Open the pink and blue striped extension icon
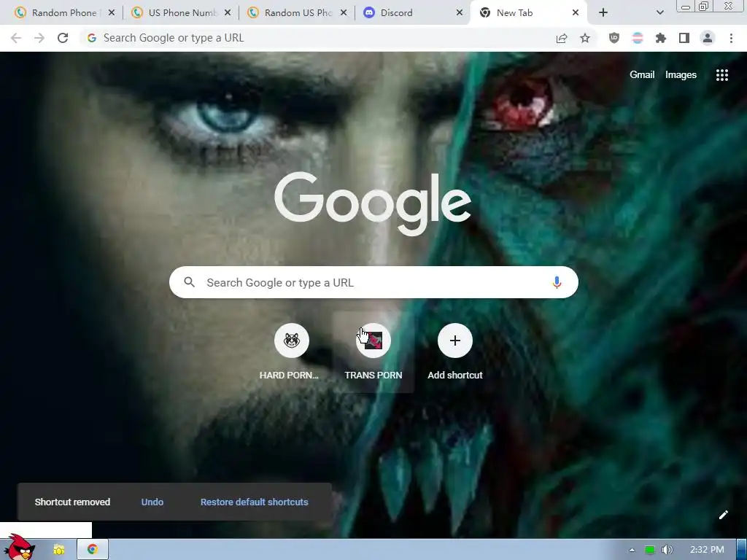 [638, 38]
